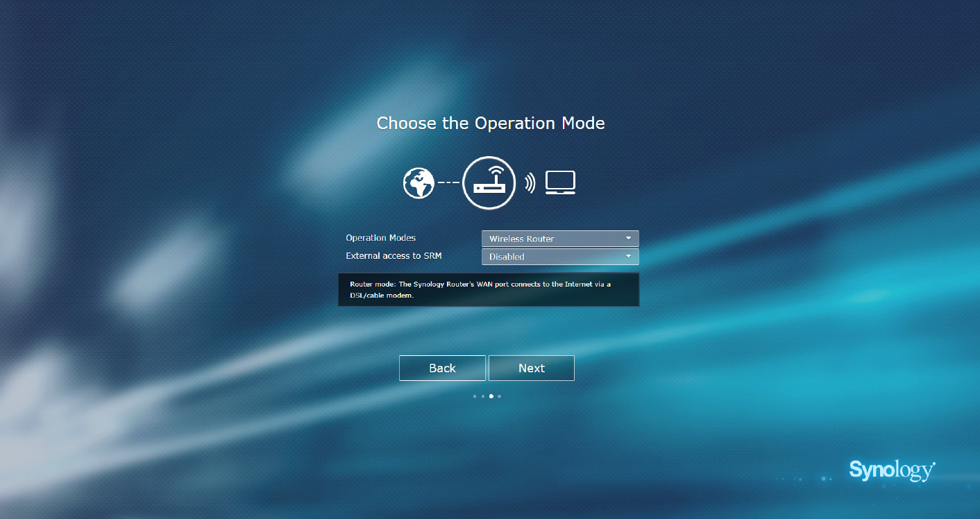
Task: Click the Router mode description box
Action: tap(489, 289)
